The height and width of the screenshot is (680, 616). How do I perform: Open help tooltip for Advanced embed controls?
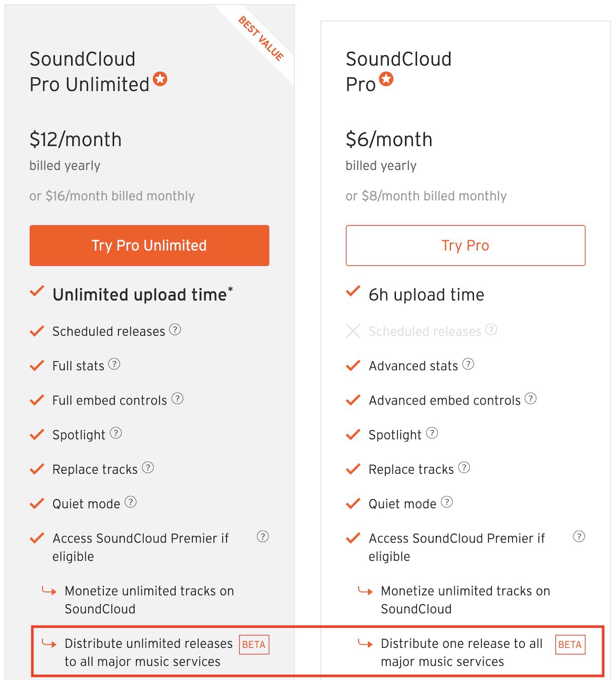531,399
